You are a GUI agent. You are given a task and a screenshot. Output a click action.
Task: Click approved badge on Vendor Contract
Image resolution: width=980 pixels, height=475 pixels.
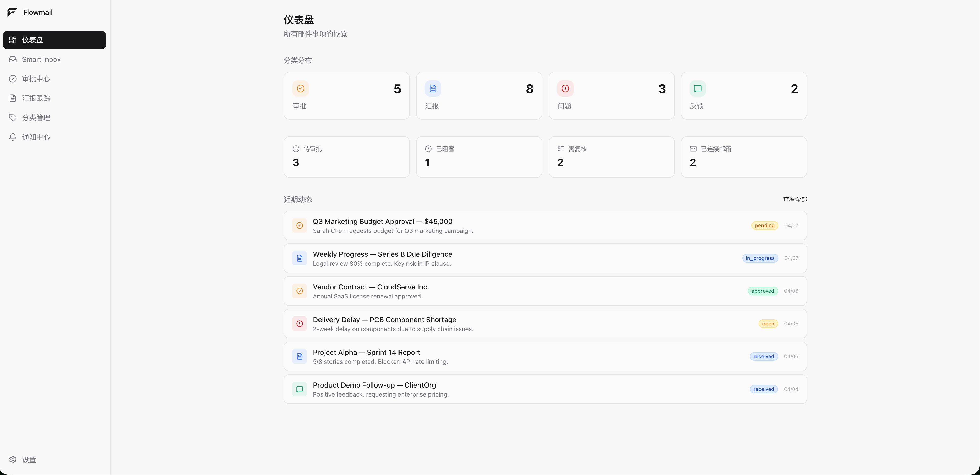(x=762, y=291)
